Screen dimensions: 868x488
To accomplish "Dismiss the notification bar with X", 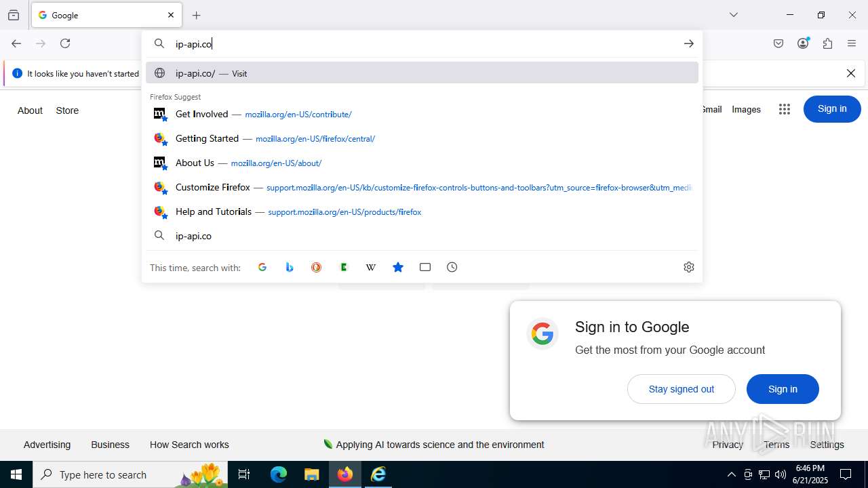I will coord(851,73).
